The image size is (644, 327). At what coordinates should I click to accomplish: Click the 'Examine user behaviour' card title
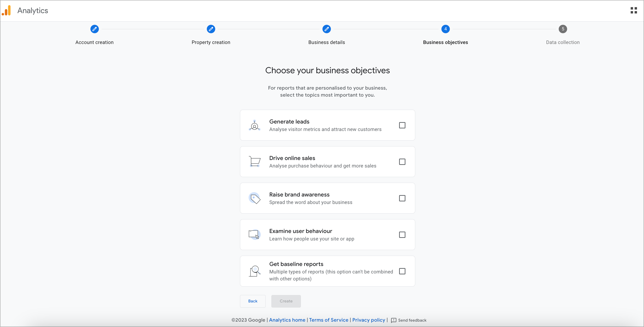[301, 231]
